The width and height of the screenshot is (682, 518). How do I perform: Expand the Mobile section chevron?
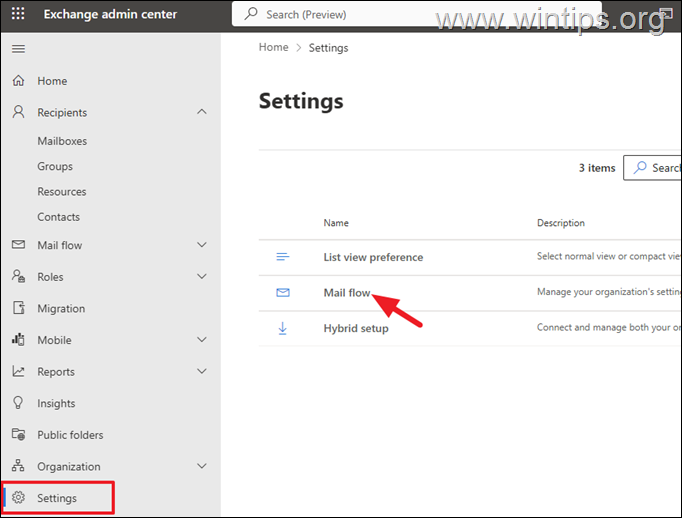pos(202,339)
